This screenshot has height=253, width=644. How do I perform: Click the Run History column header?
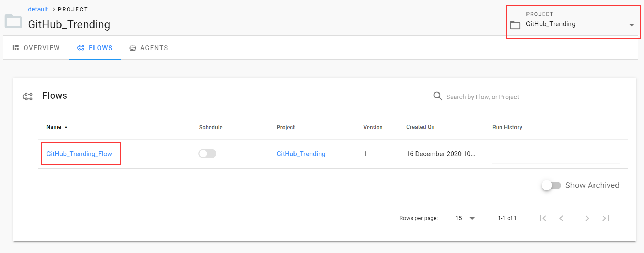507,127
